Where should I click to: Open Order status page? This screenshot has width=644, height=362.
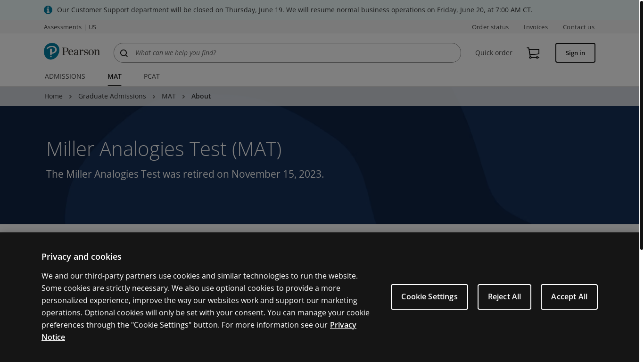490,27
